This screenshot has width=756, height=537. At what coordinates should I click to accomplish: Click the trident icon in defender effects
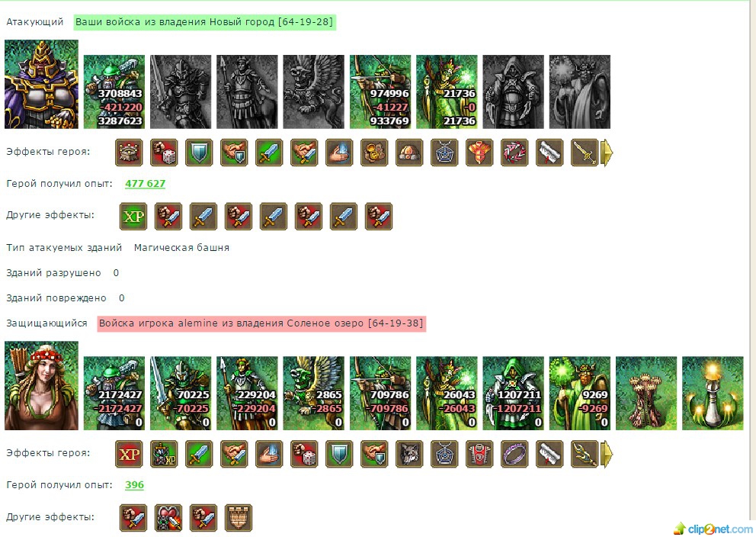(585, 454)
